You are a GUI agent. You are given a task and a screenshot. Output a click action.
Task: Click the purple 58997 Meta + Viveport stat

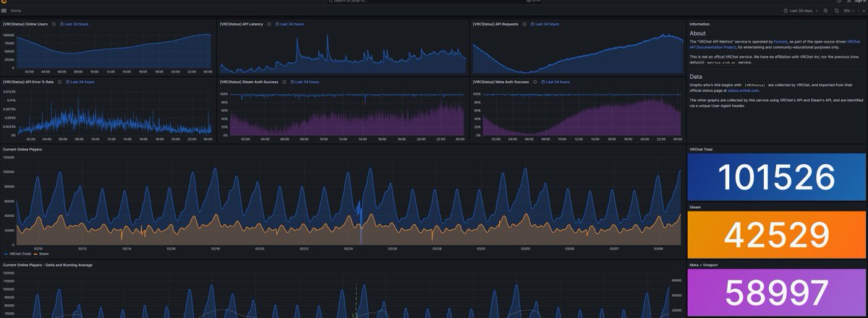point(776,293)
